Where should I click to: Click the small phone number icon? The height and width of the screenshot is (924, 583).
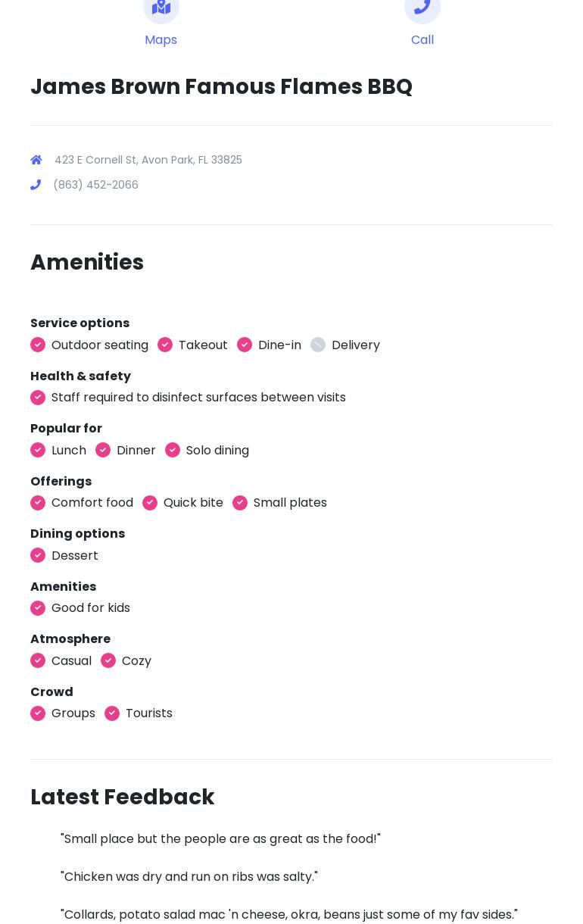[x=36, y=185]
